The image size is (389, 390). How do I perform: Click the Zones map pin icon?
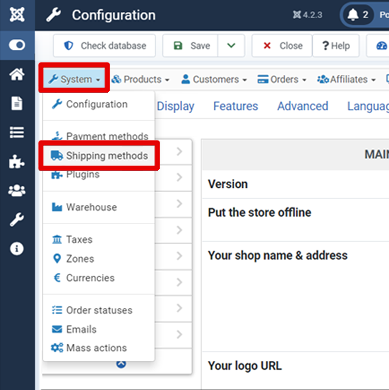(57, 259)
